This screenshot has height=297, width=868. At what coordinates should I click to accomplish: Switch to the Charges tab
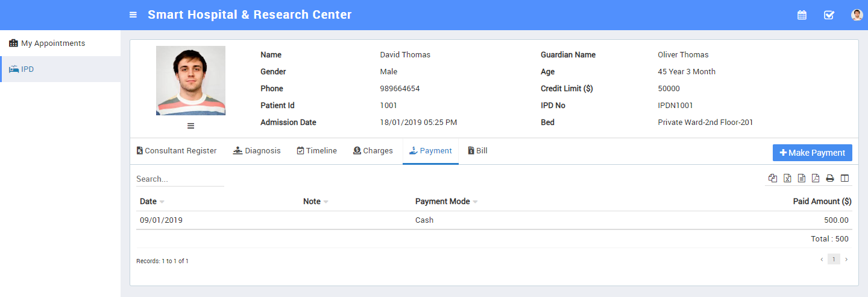point(373,151)
